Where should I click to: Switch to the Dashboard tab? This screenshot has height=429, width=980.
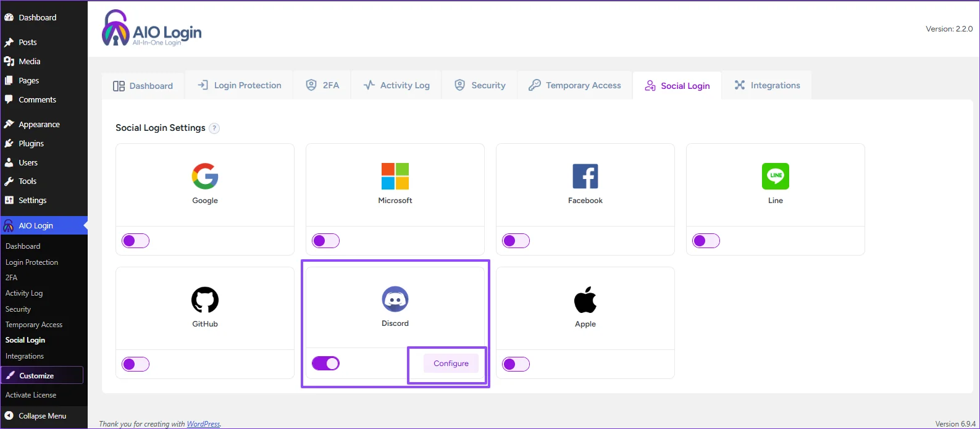pyautogui.click(x=143, y=86)
